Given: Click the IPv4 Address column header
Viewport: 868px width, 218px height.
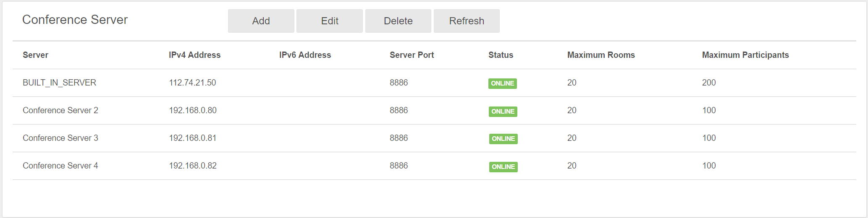Looking at the screenshot, I should (x=194, y=55).
